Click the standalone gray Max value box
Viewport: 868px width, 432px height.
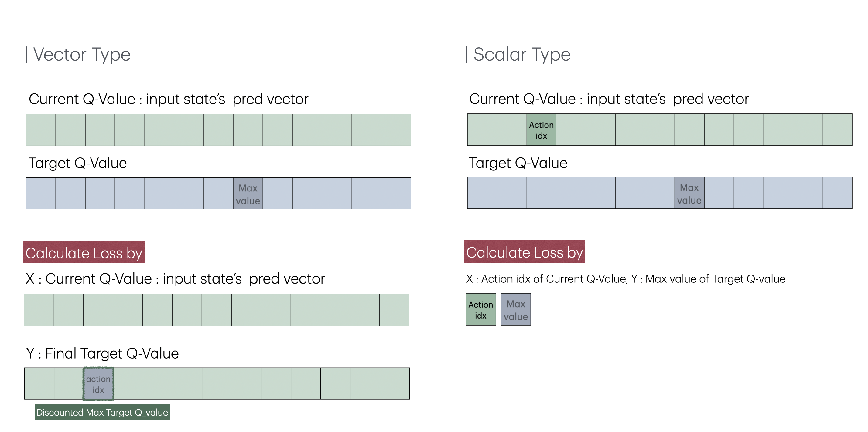(515, 310)
